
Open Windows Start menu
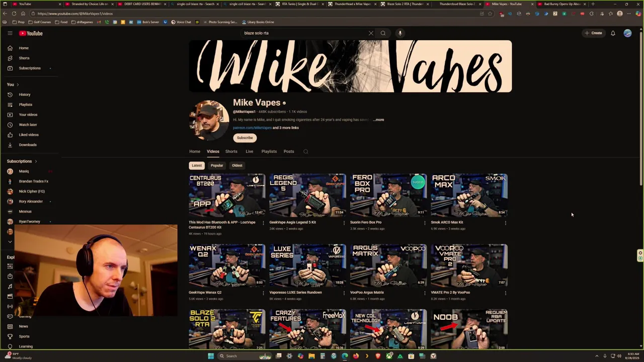211,356
